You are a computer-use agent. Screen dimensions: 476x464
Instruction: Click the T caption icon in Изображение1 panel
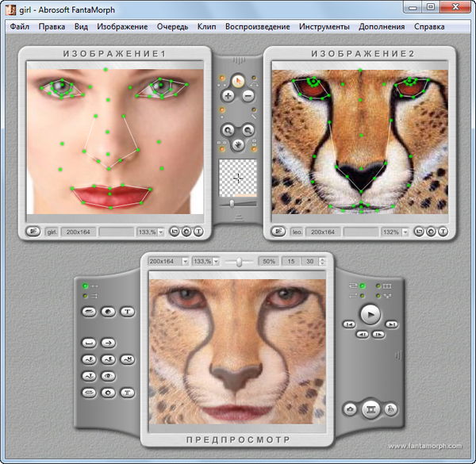198,232
